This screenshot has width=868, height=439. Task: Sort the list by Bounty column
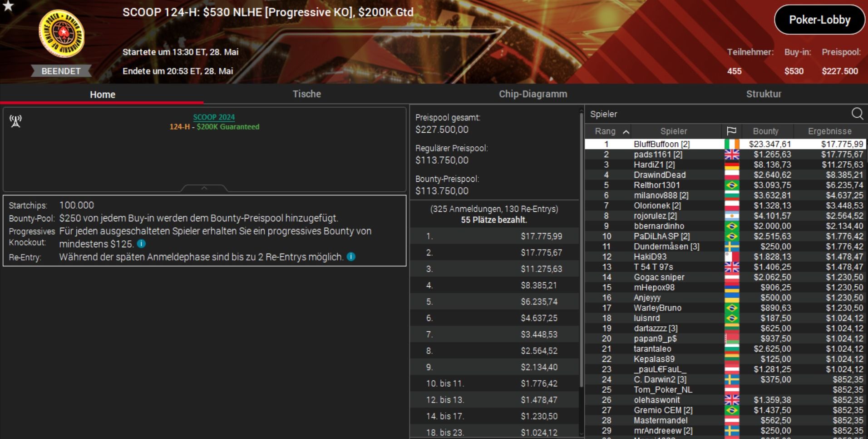(766, 131)
